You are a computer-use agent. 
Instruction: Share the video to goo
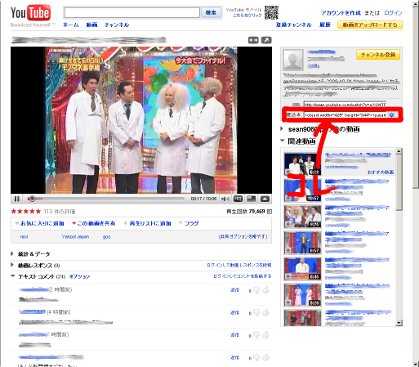click(106, 237)
